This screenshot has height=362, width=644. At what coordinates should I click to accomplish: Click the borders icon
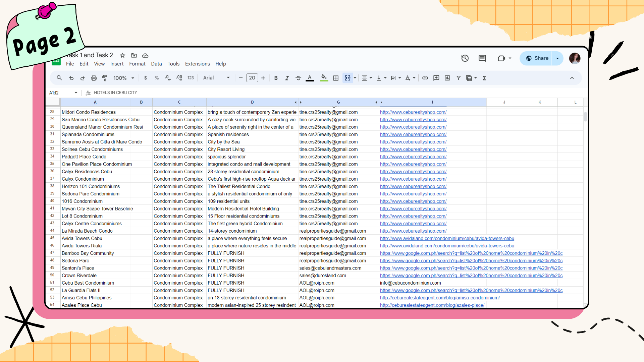click(x=336, y=78)
